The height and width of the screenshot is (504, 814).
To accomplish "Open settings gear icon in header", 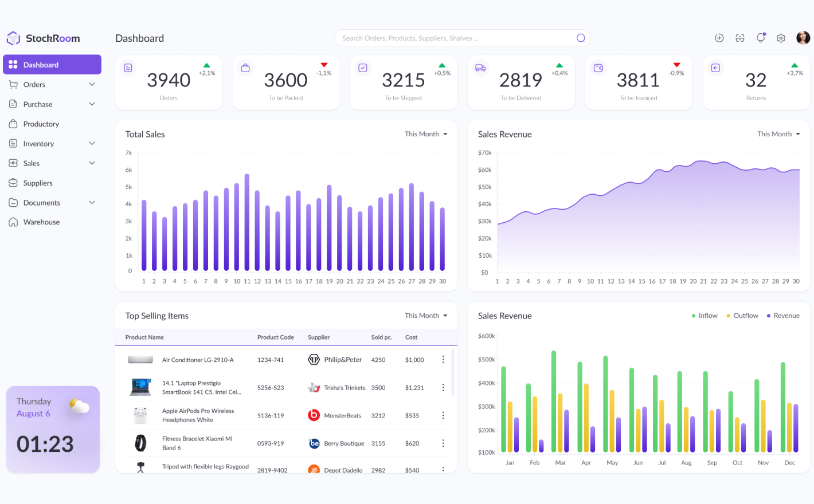I will pos(781,38).
